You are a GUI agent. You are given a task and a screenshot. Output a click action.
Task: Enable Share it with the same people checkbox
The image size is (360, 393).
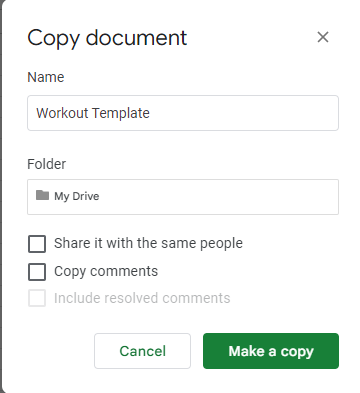(37, 244)
